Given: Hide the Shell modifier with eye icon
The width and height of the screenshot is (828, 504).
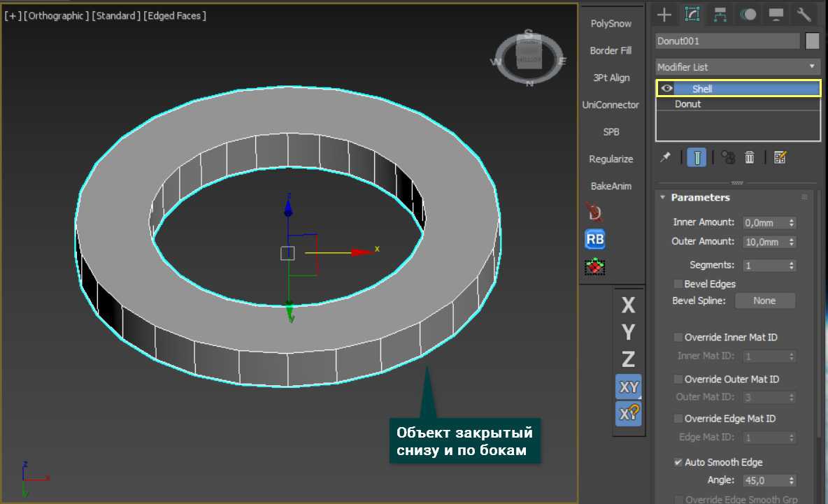Looking at the screenshot, I should 667,89.
